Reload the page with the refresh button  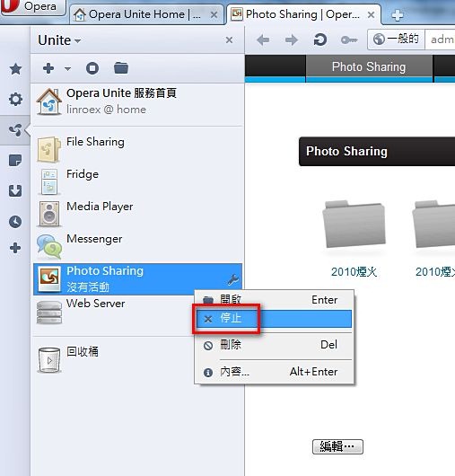[320, 40]
